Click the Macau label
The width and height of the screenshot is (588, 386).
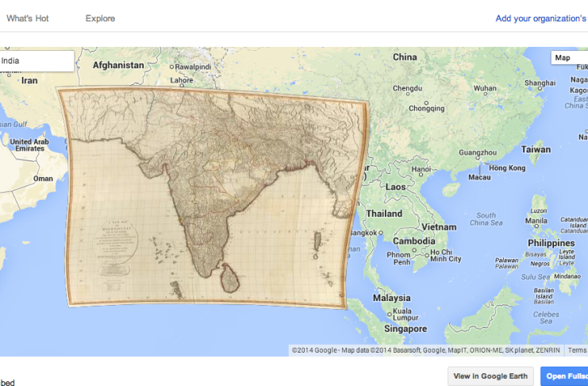pos(479,177)
